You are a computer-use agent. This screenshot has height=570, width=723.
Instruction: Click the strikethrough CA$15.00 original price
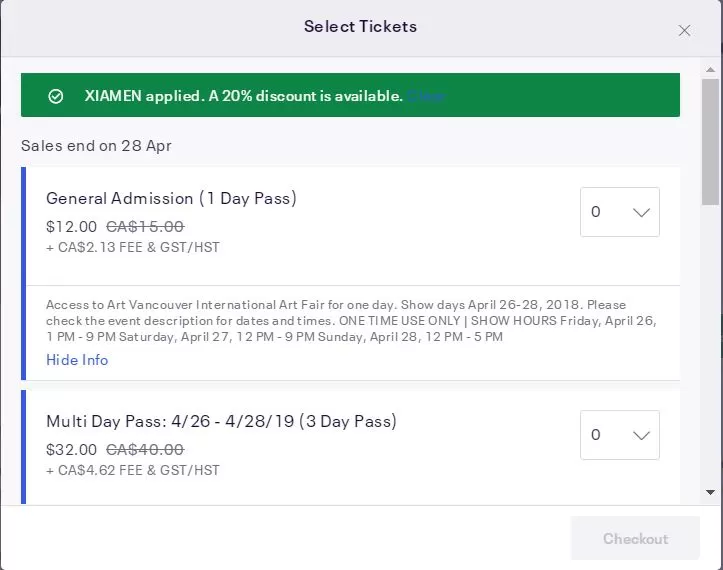coord(145,226)
